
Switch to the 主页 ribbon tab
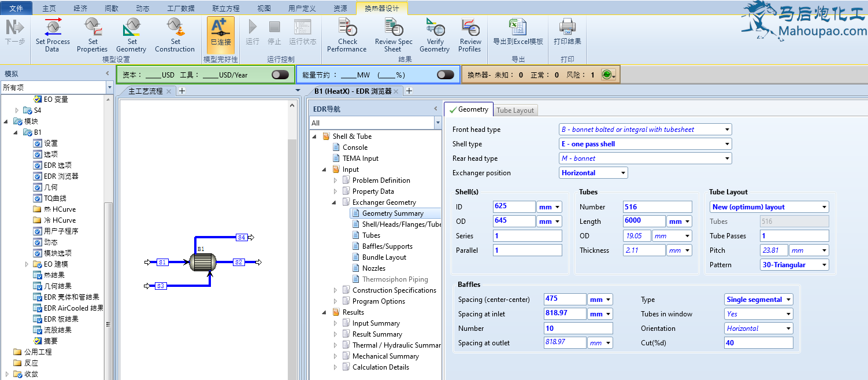pyautogui.click(x=49, y=9)
